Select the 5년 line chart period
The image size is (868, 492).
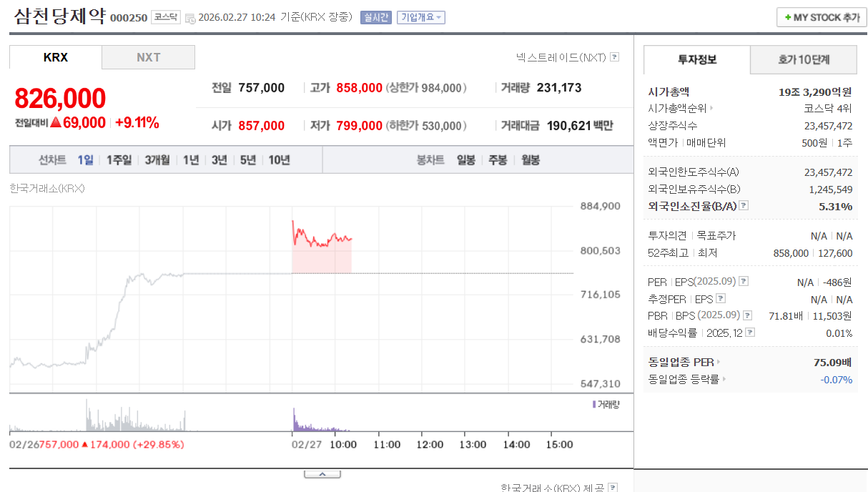tap(248, 159)
